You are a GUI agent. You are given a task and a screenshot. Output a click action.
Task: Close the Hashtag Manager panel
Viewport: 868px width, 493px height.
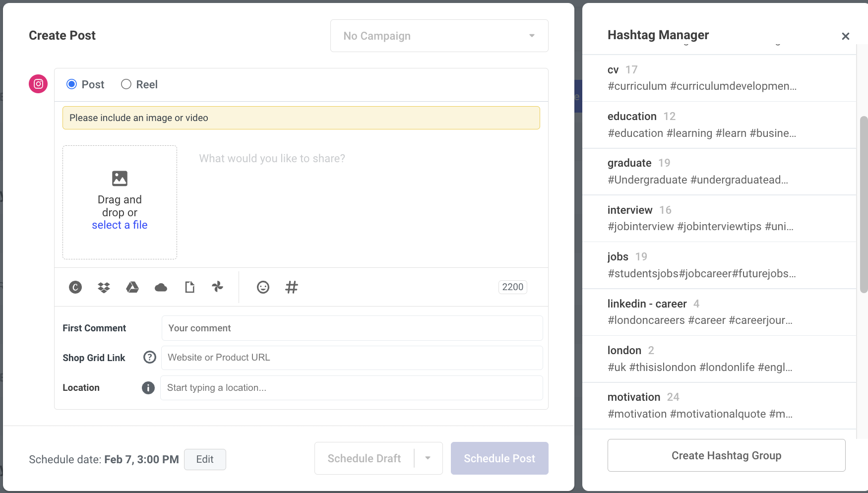tap(845, 36)
